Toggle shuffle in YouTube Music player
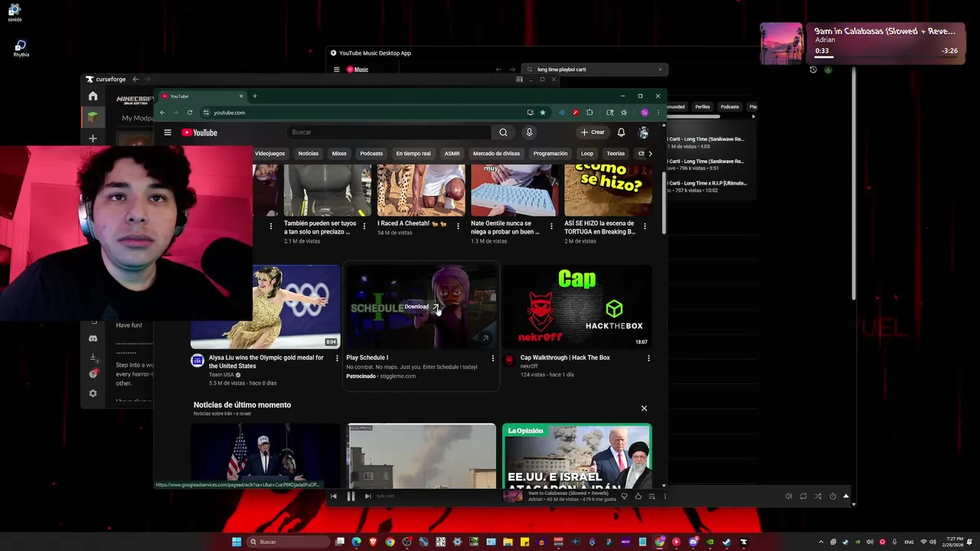This screenshot has width=980, height=551. coord(818,496)
